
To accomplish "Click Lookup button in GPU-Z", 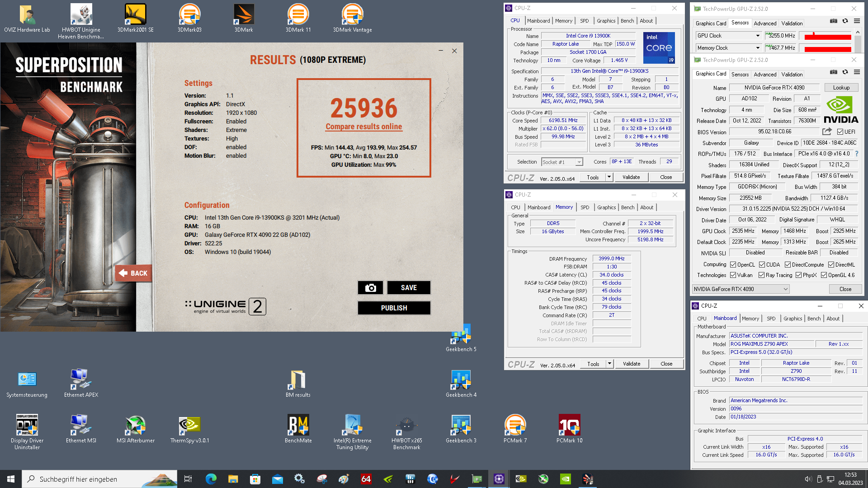I will coord(841,88).
